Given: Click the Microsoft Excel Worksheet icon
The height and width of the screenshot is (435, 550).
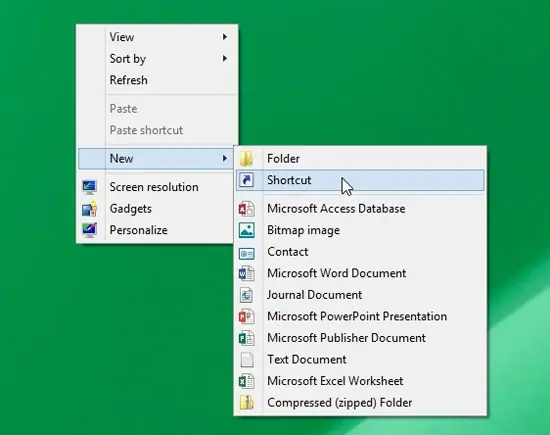Looking at the screenshot, I should pyautogui.click(x=247, y=381).
